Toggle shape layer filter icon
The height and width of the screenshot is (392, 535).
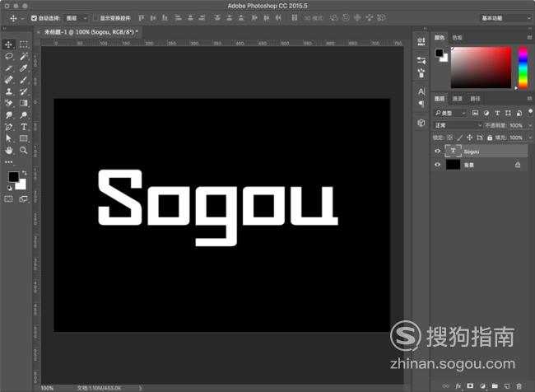tap(508, 113)
